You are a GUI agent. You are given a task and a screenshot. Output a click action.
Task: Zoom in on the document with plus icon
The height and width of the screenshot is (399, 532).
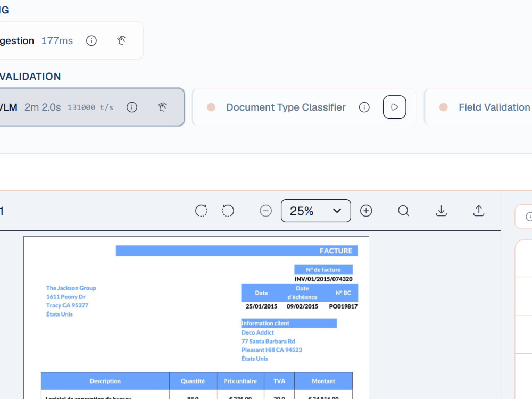coord(366,211)
